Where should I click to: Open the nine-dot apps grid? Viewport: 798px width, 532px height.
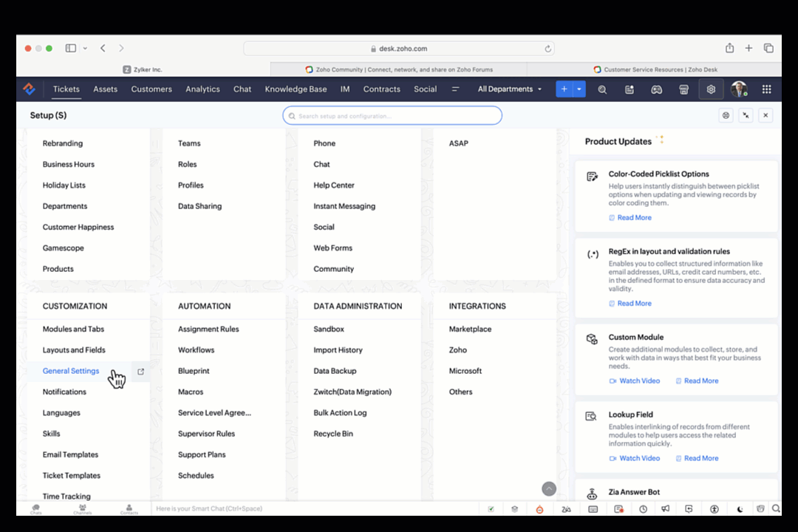tap(766, 89)
